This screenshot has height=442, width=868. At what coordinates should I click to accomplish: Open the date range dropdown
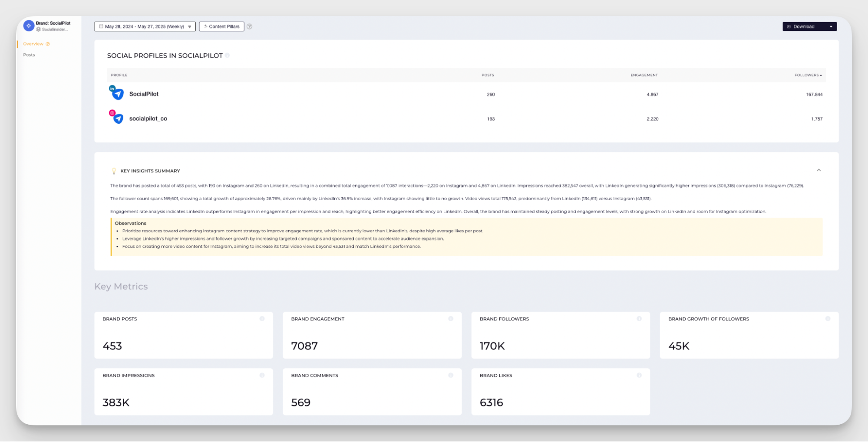point(145,26)
